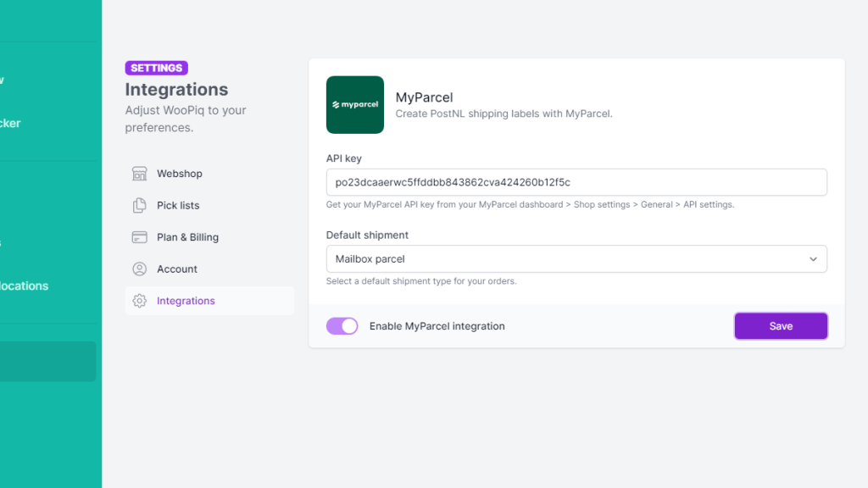Open Webshop settings

tap(210, 174)
